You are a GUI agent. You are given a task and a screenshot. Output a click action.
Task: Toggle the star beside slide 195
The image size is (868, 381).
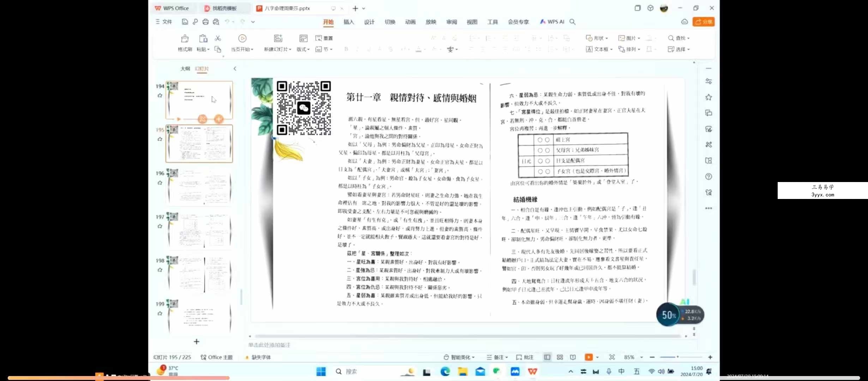(160, 139)
